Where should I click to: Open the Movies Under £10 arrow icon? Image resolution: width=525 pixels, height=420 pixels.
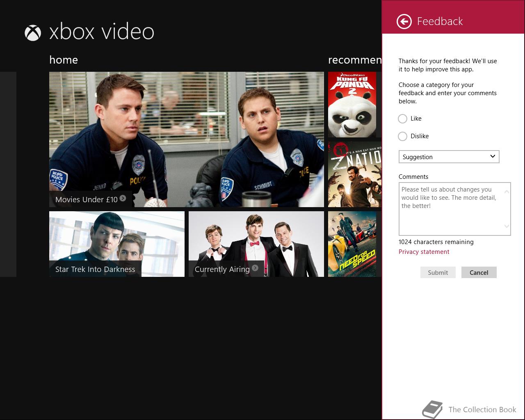pos(123,199)
